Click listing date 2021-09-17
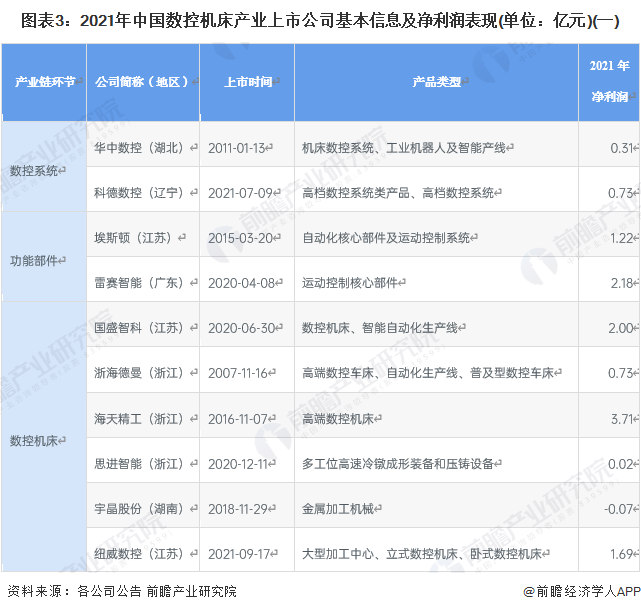 pos(239,554)
